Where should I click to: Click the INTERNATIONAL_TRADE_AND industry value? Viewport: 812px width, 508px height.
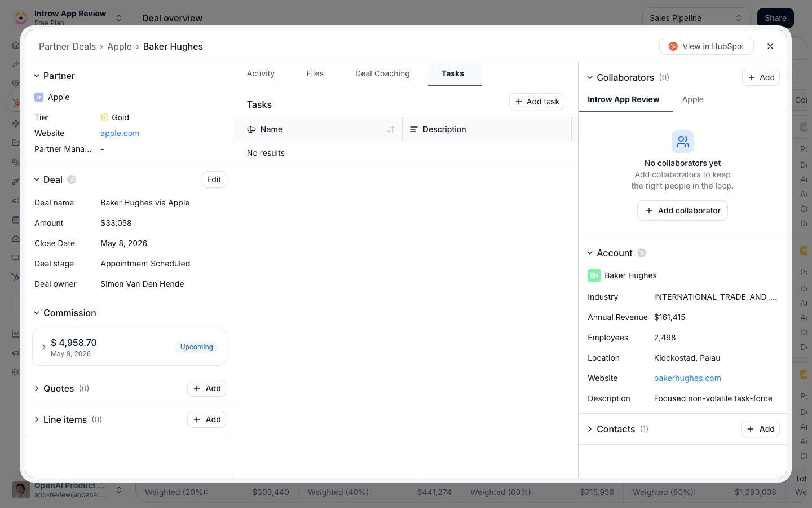click(x=715, y=297)
